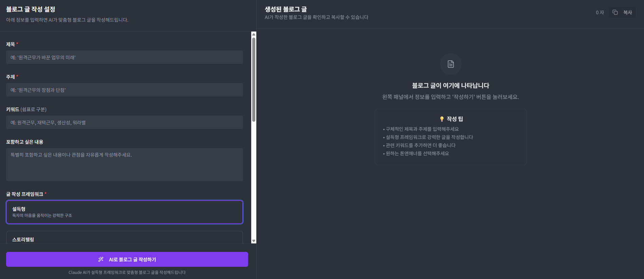The image size is (644, 279).
Task: Select the 스토리텔링 framework option
Action: 125,238
